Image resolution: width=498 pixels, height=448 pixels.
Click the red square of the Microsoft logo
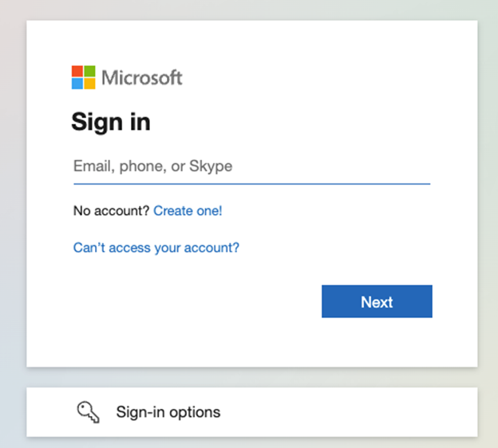[77, 71]
